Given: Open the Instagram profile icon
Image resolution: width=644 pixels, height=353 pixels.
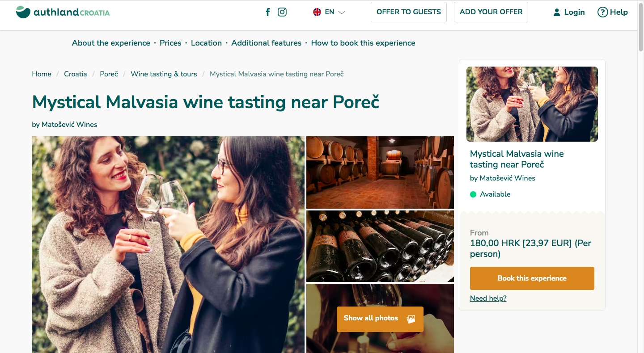Looking at the screenshot, I should click(x=282, y=12).
